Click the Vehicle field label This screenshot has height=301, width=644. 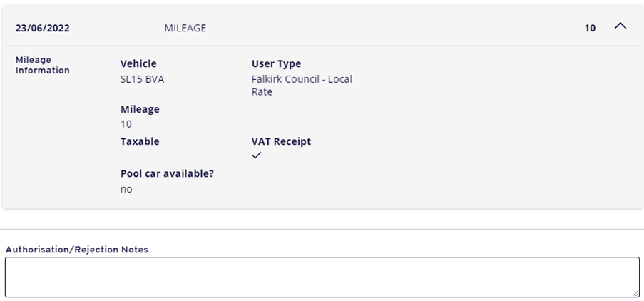click(x=138, y=64)
